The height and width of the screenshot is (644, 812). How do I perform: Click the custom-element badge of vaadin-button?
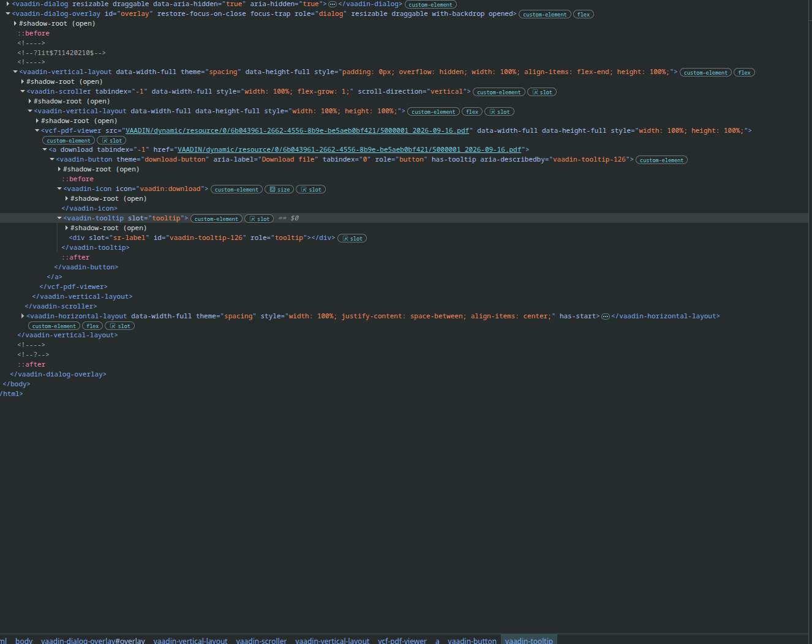[661, 160]
